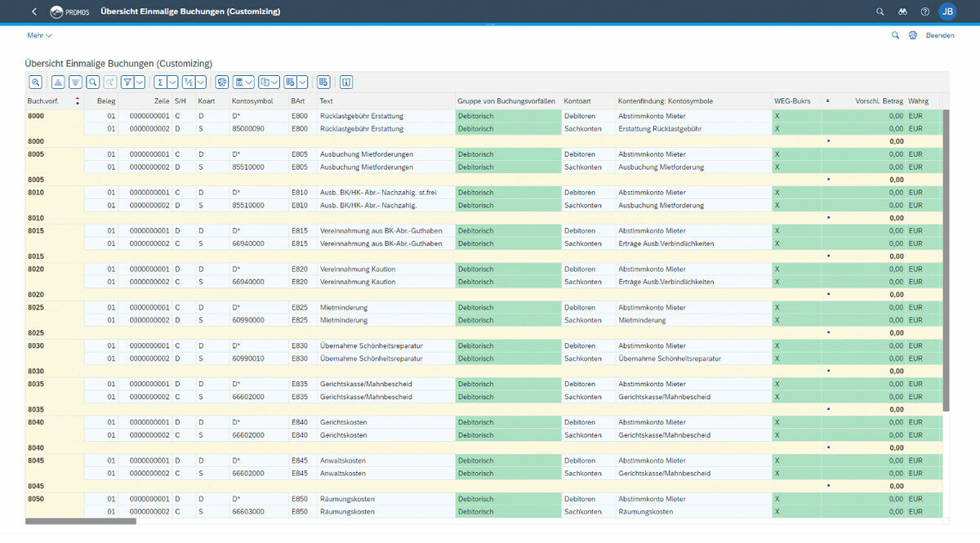Select the Kontosymbol column header

point(252,101)
